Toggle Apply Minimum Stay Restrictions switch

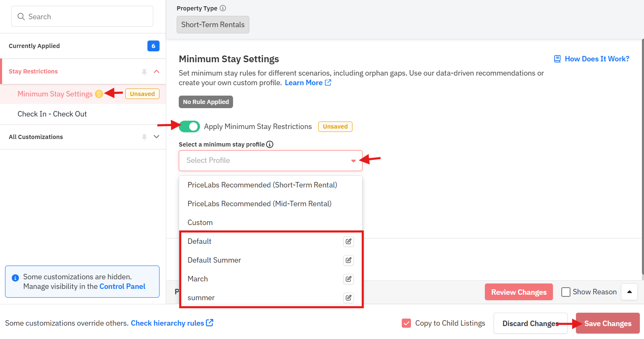click(189, 126)
